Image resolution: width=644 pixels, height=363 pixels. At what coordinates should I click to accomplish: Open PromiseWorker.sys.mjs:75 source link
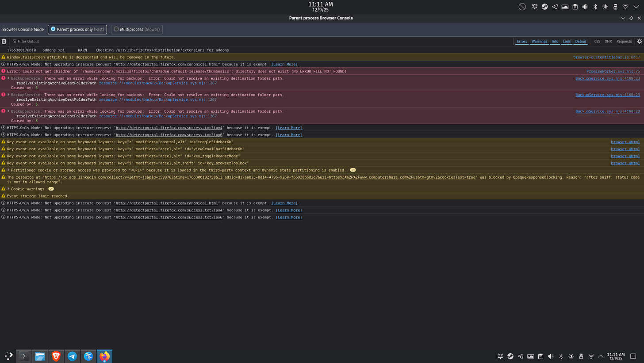(x=613, y=71)
